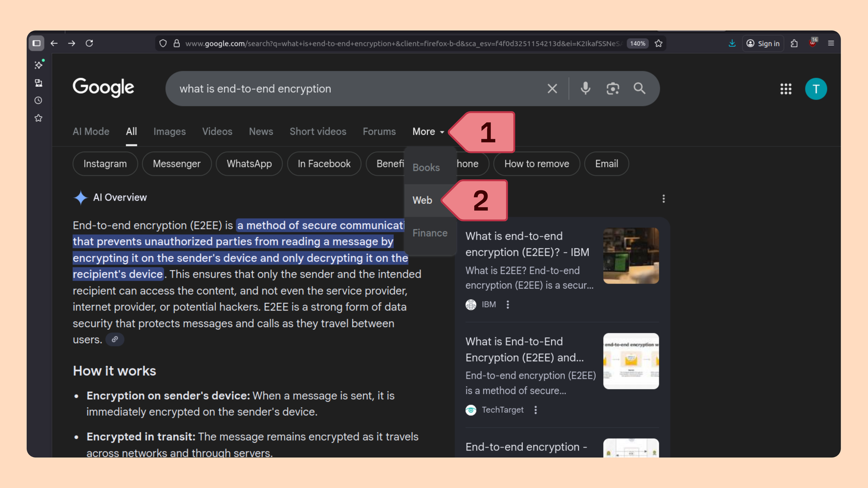The height and width of the screenshot is (488, 868).
Task: Switch to the Images tab
Action: pyautogui.click(x=169, y=132)
